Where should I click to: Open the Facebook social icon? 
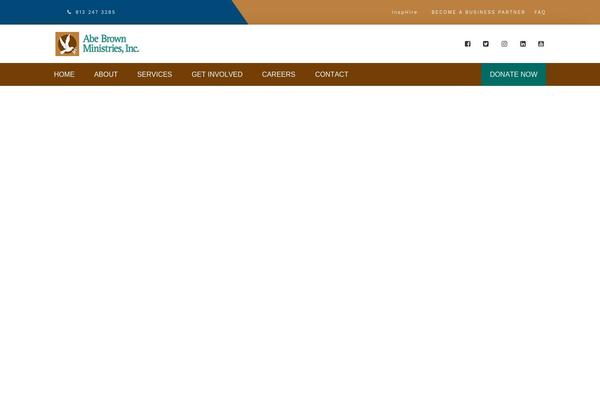click(x=467, y=44)
